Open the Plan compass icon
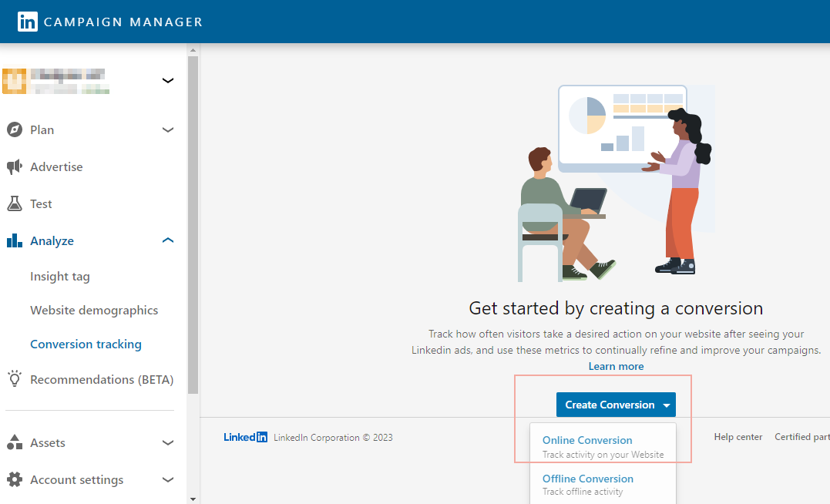 [15, 129]
